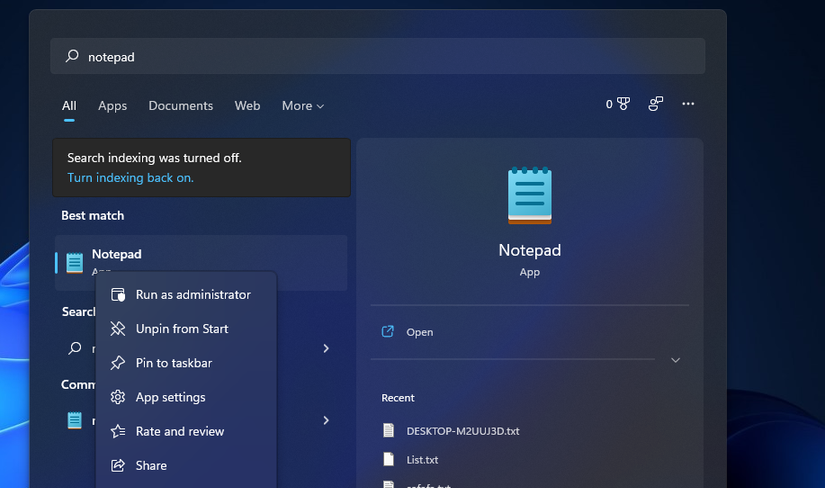Switch to the Apps tab
Screen dimensions: 825x488
113,106
